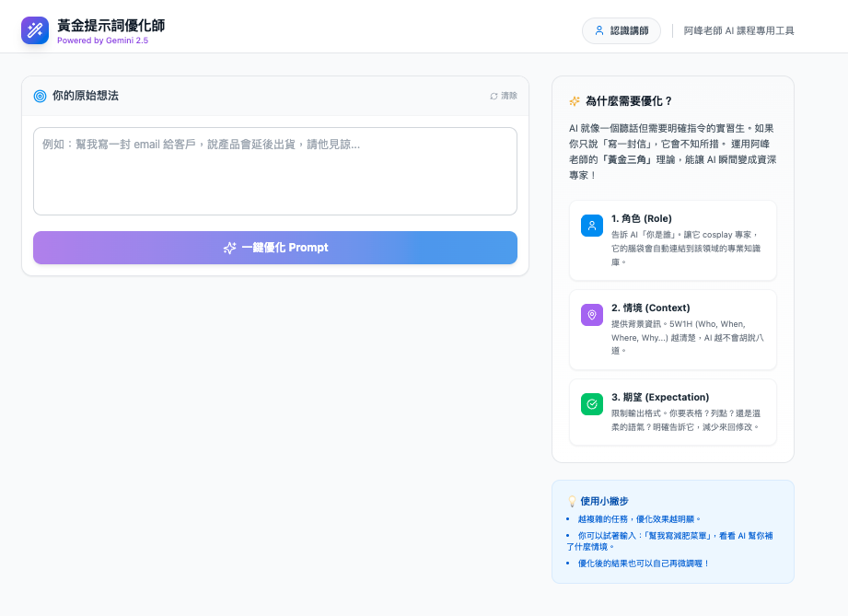Viewport: 848px width, 616px height.
Task: Select the blue Role person icon
Action: click(x=591, y=224)
